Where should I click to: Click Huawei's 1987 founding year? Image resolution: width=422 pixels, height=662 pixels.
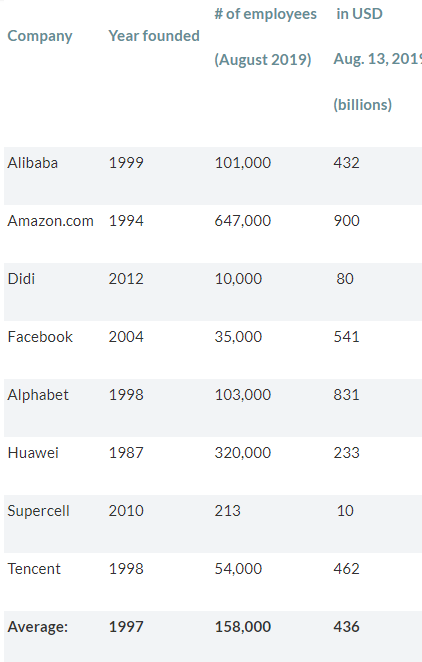coord(126,453)
